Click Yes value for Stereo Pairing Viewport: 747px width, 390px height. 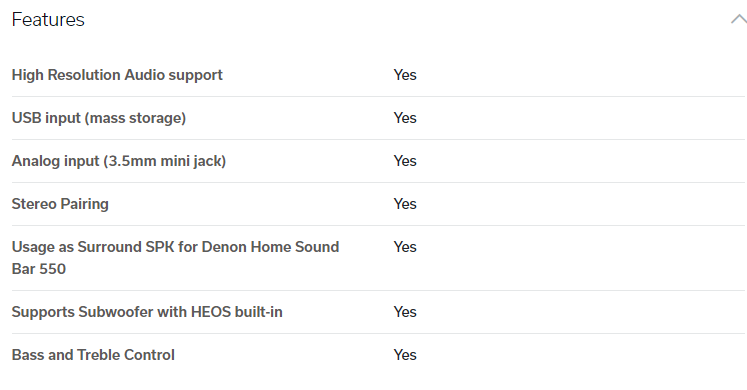click(x=405, y=204)
